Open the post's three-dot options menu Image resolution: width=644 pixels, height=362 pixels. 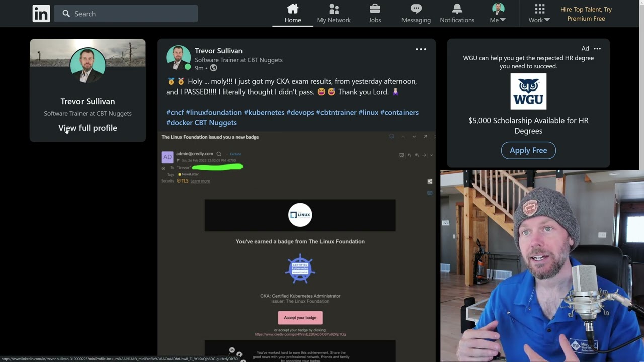(x=421, y=49)
